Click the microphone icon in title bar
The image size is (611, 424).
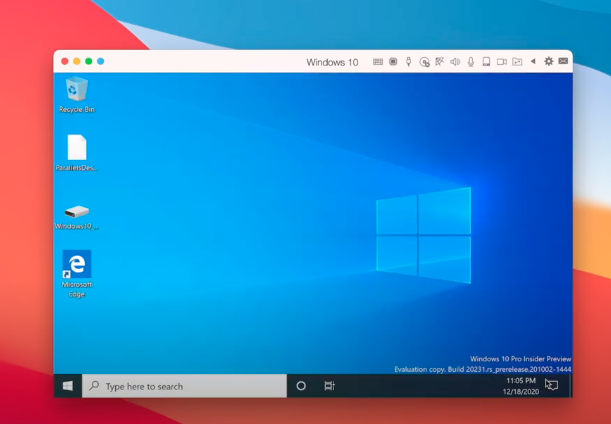[x=471, y=62]
